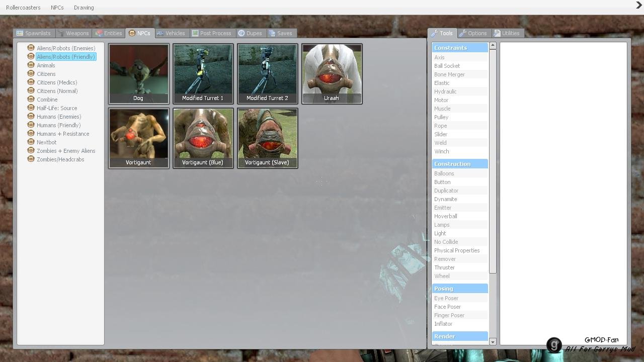Spawn the Uraah NPC
Screen dimensions: 644x362
click(x=332, y=74)
